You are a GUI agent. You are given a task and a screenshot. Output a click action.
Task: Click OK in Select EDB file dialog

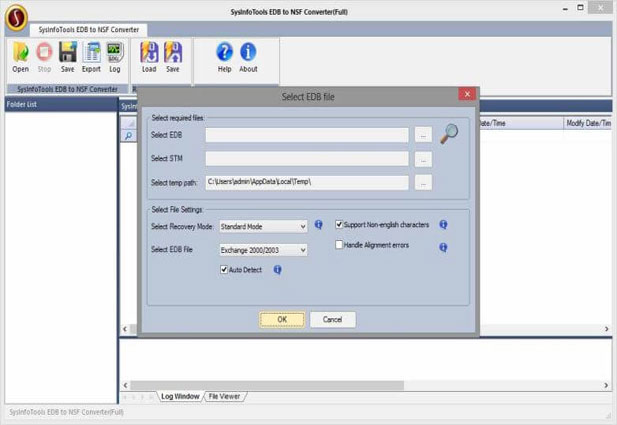(x=282, y=320)
